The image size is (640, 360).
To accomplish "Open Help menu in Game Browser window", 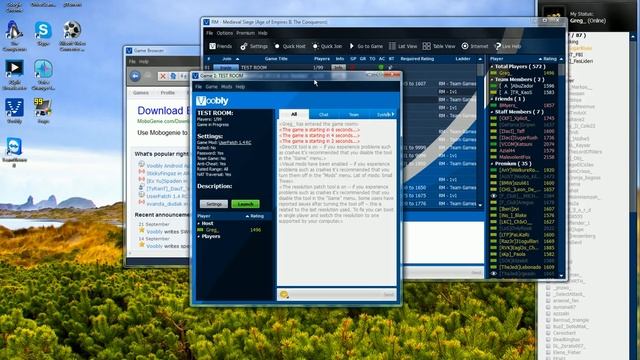I will [x=144, y=62].
